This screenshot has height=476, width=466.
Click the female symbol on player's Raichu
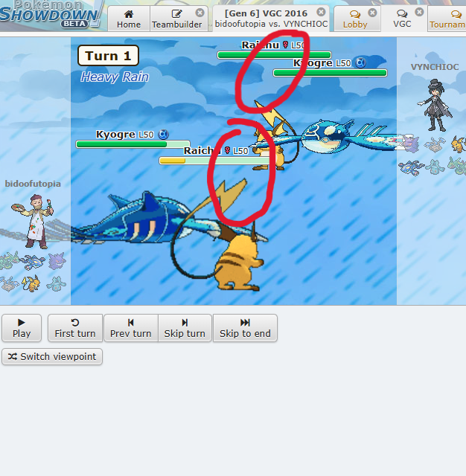click(227, 150)
